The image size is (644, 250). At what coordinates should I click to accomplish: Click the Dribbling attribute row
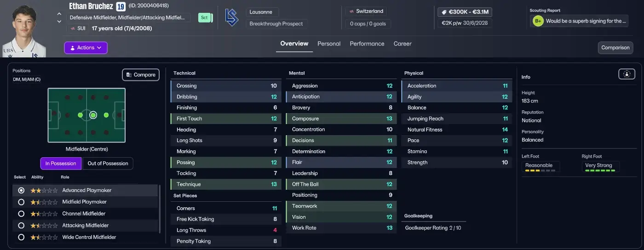(x=226, y=97)
